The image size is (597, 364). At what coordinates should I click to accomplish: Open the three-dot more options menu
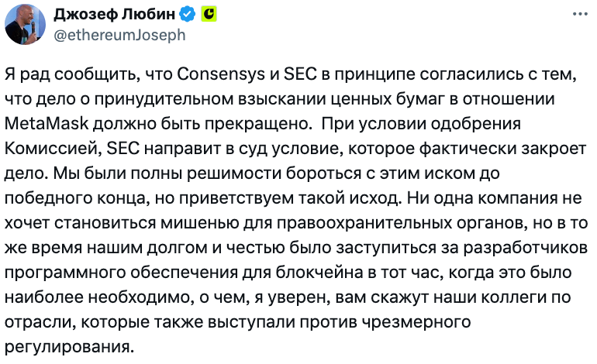click(x=580, y=15)
